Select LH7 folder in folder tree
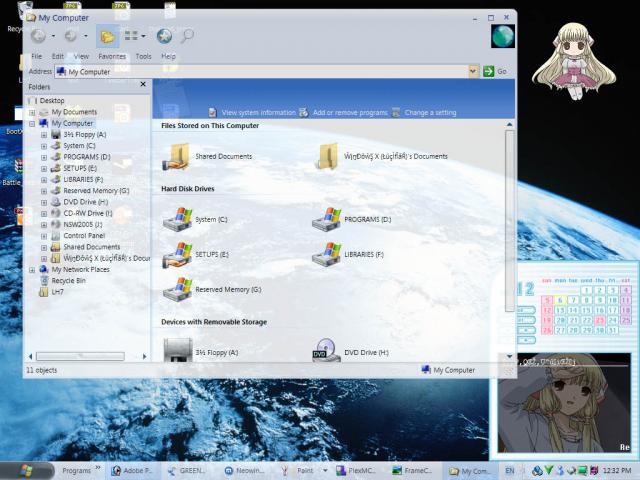Screen dimensions: 640x480 [57, 292]
